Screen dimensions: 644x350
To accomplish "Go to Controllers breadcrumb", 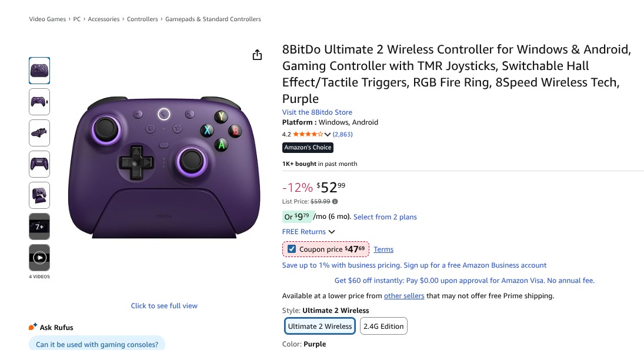I will coord(142,19).
